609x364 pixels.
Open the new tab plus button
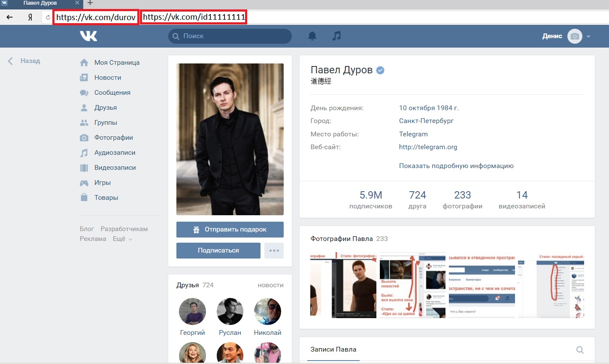[x=90, y=3]
